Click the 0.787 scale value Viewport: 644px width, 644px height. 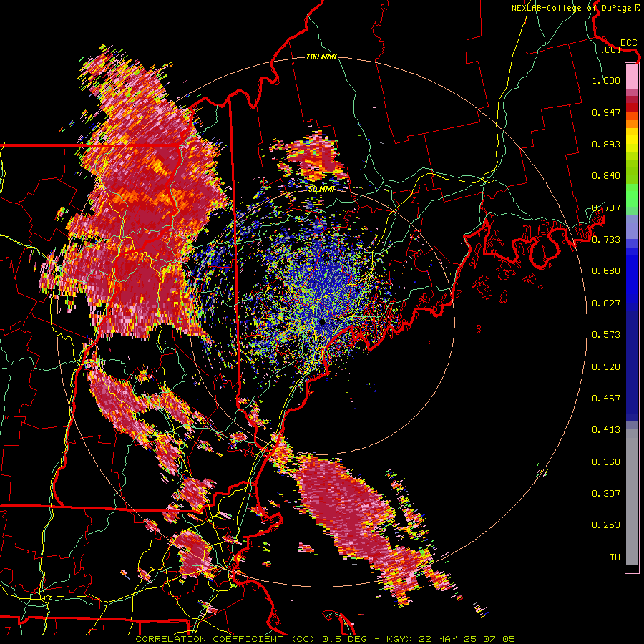(606, 208)
